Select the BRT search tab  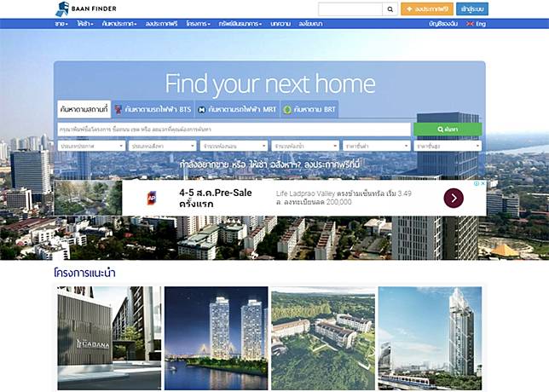click(309, 110)
